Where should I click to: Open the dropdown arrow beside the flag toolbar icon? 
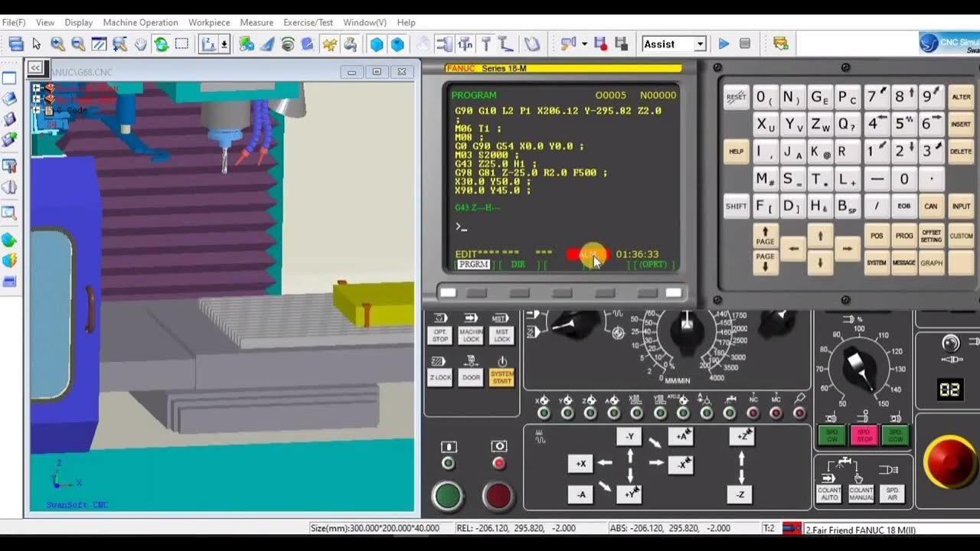click(x=584, y=44)
